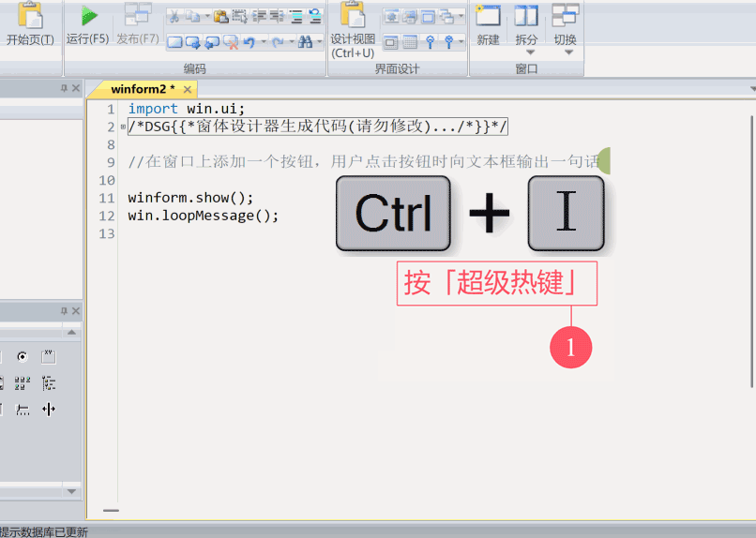Viewport: 756px width, 538px height.
Task: Click the paste clipboard icon in the toolbar
Action: tap(221, 16)
